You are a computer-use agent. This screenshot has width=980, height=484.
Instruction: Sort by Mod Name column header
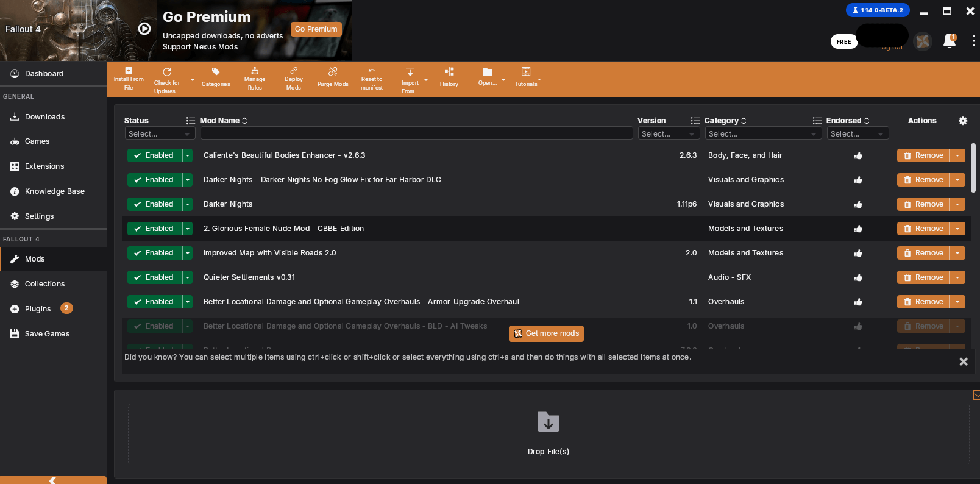pos(224,121)
